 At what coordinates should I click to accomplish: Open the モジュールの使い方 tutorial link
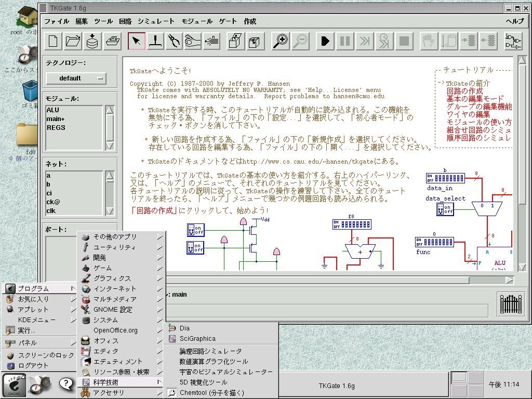coord(478,122)
